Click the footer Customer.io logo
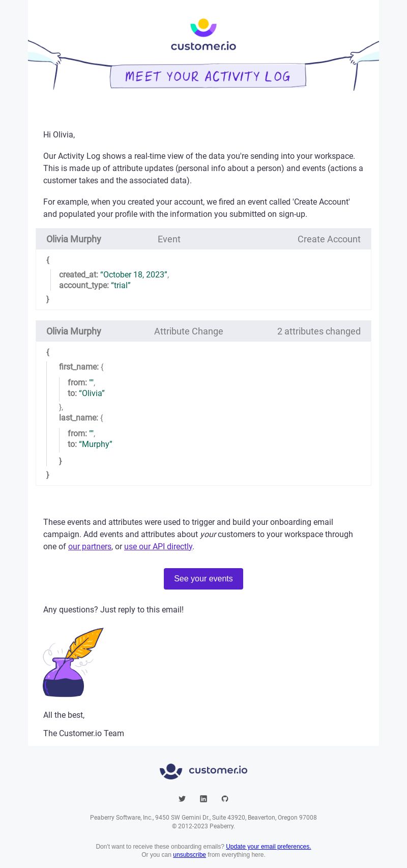Screen dimensions: 407x868 point(203,771)
